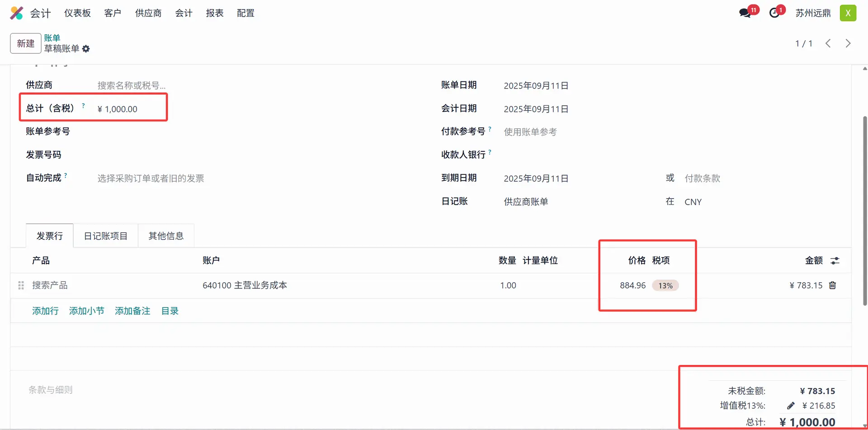
Task: Go to the next record arrow
Action: [x=848, y=43]
